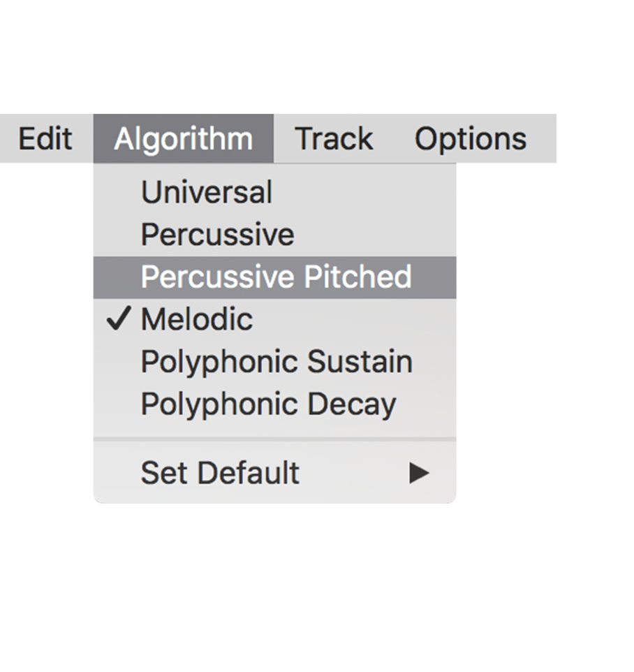Pick Polyphonic Decay from the list

tap(268, 404)
